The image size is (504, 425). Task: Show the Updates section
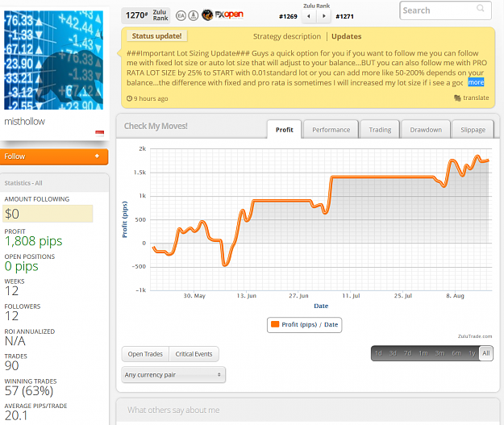[346, 36]
